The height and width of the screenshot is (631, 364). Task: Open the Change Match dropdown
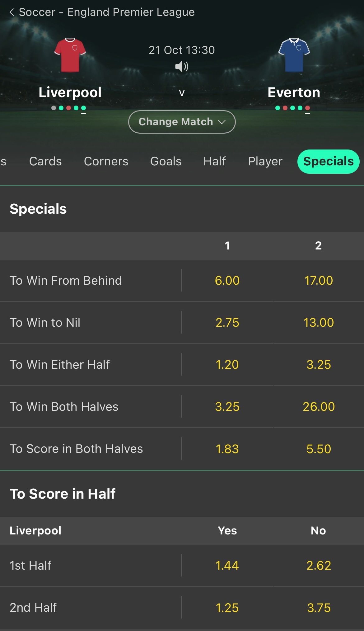pyautogui.click(x=182, y=122)
